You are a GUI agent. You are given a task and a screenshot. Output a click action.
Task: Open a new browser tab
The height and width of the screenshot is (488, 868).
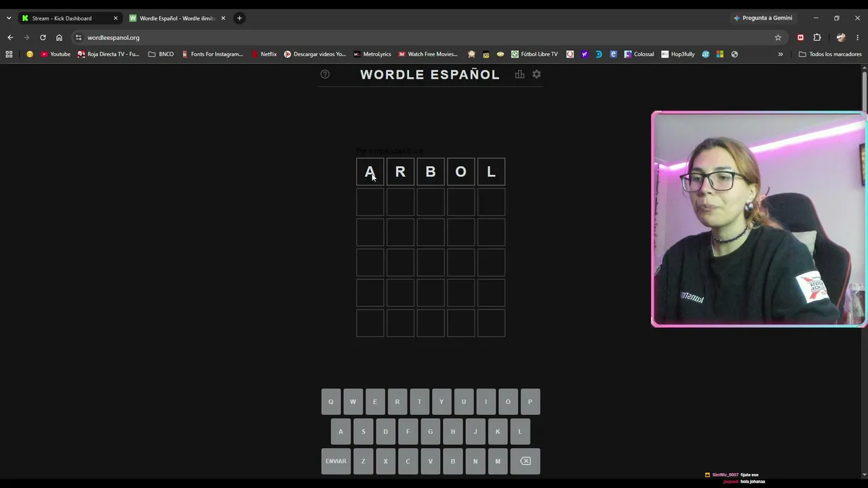click(x=239, y=18)
